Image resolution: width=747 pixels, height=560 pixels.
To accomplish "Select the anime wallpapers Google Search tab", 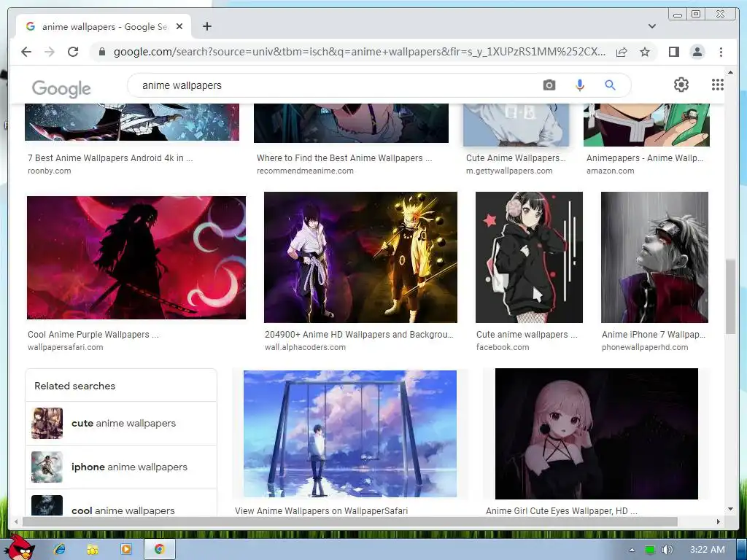I will 104,27.
